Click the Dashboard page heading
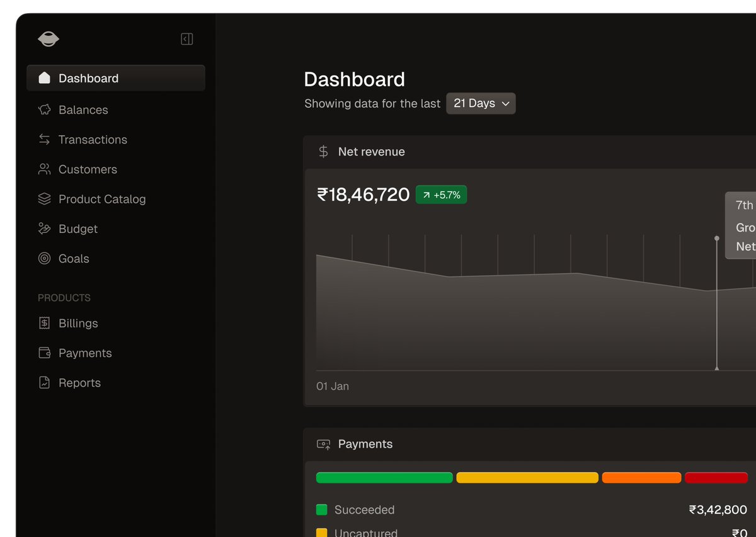This screenshot has height=537, width=756. [355, 79]
